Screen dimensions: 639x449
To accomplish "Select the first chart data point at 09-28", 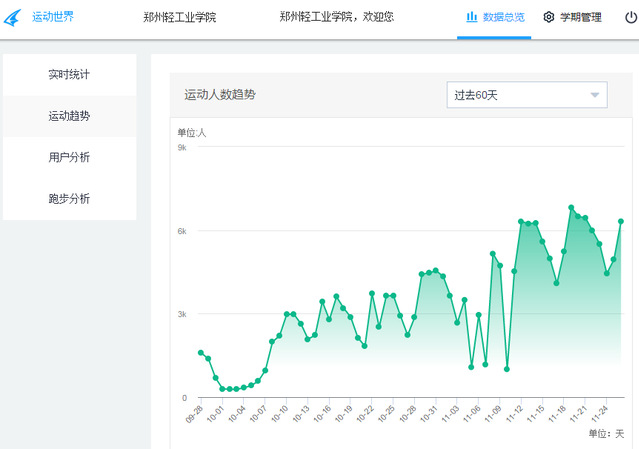I will pos(201,353).
